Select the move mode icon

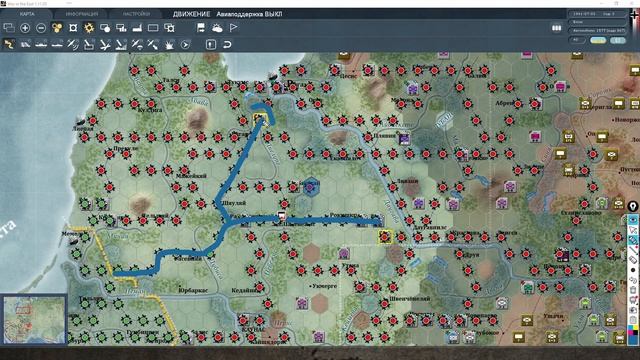click(9, 44)
